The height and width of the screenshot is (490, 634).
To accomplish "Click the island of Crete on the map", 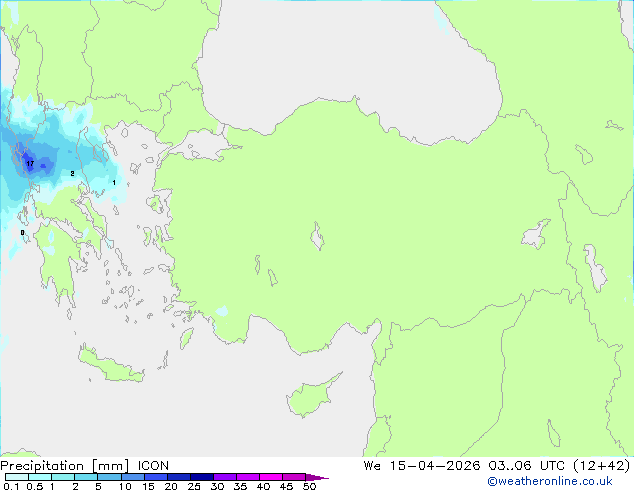I will point(111,365).
